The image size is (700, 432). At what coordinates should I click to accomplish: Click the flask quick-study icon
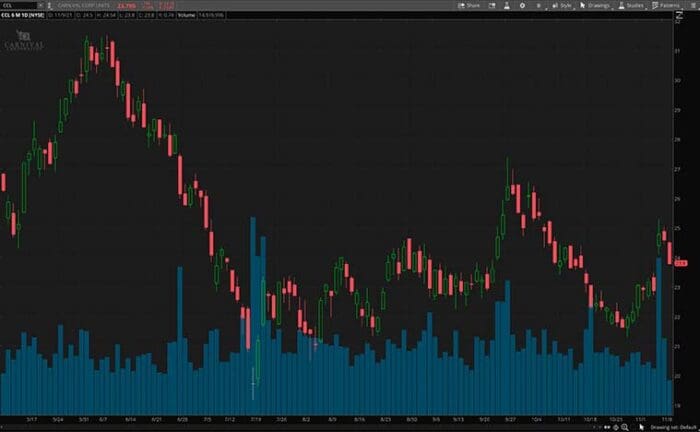pyautogui.click(x=507, y=5)
